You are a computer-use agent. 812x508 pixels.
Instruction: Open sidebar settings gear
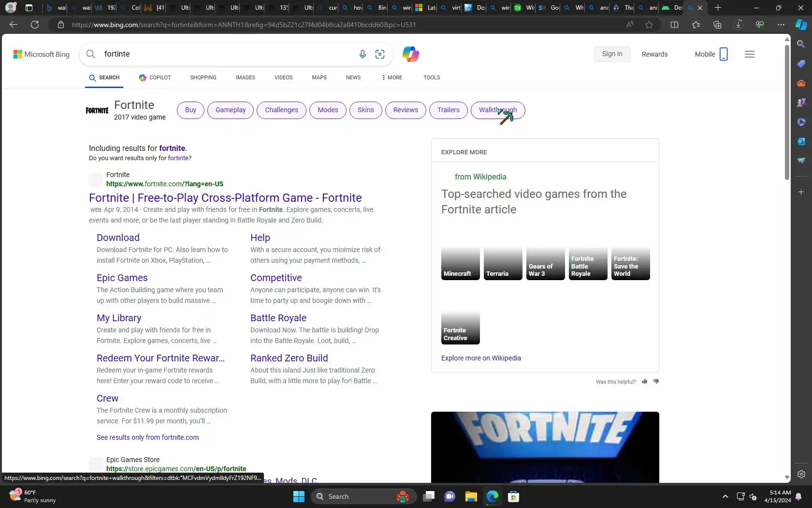[801, 474]
